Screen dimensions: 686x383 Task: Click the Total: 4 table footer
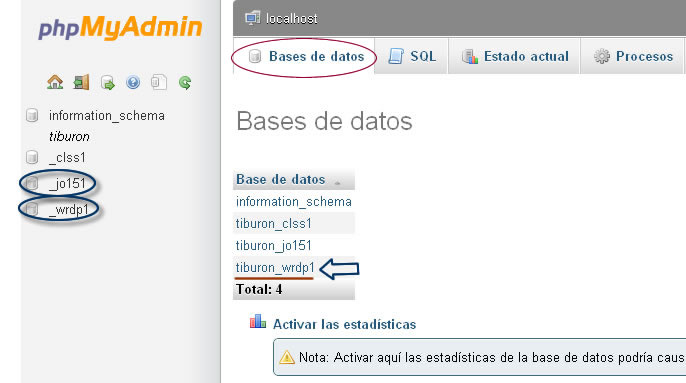pyautogui.click(x=294, y=289)
